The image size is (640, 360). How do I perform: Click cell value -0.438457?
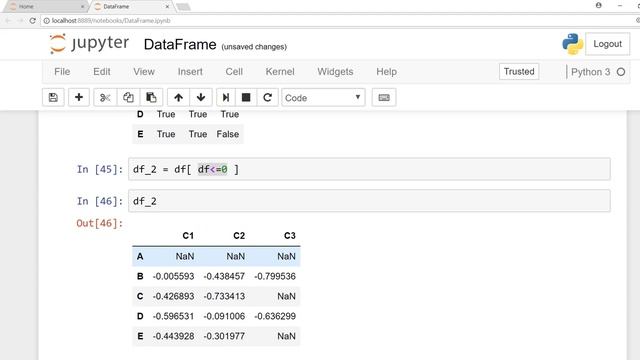coord(224,276)
